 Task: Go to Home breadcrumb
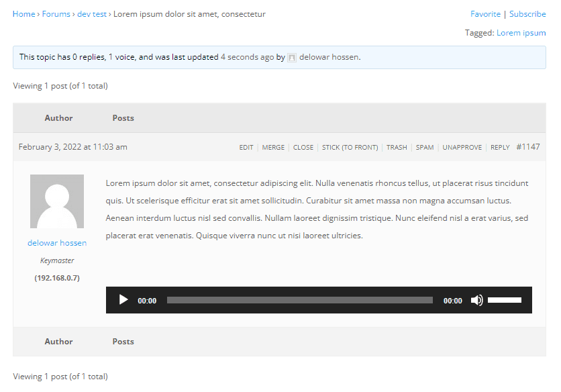[x=24, y=14]
